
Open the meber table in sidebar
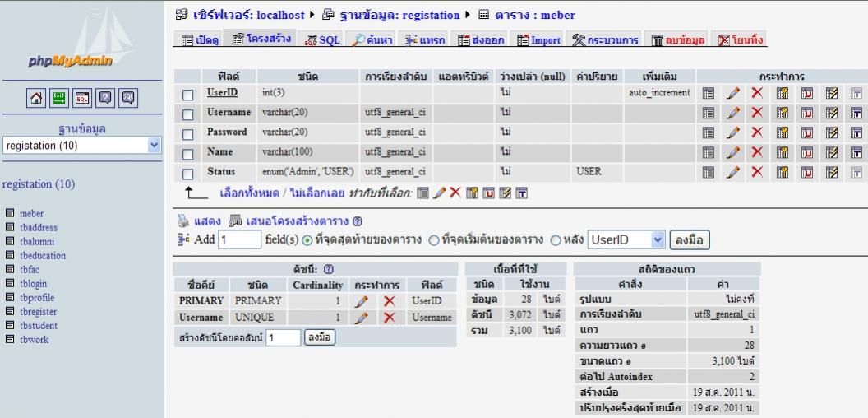point(31,213)
